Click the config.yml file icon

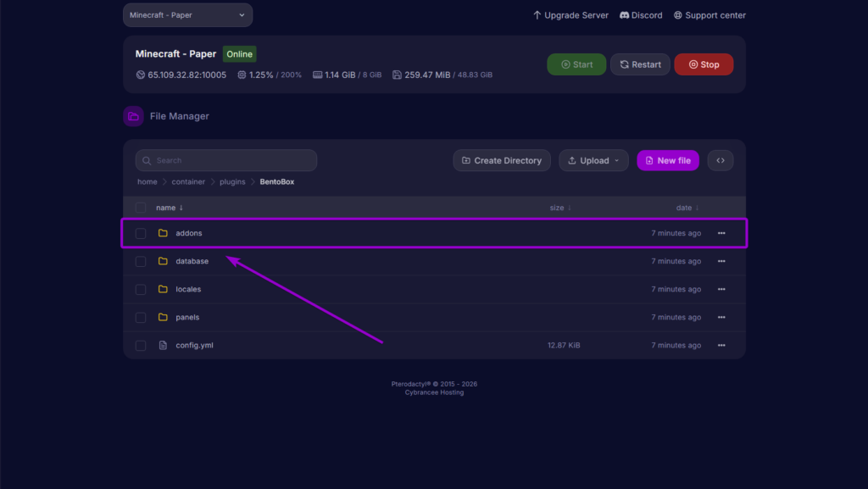tap(163, 346)
